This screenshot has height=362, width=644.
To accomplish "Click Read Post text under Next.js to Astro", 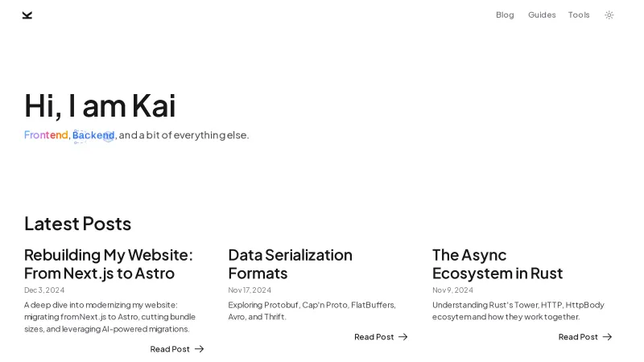I will click(x=170, y=349).
